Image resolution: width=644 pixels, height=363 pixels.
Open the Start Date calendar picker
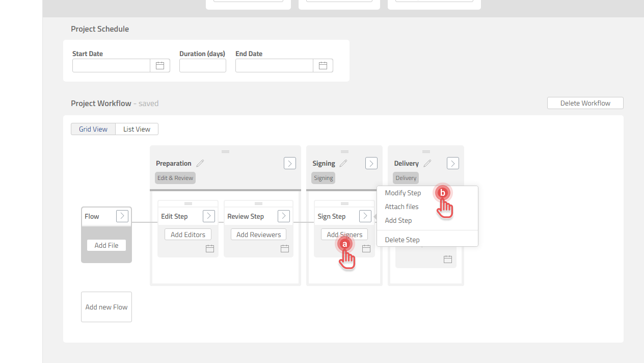[160, 65]
